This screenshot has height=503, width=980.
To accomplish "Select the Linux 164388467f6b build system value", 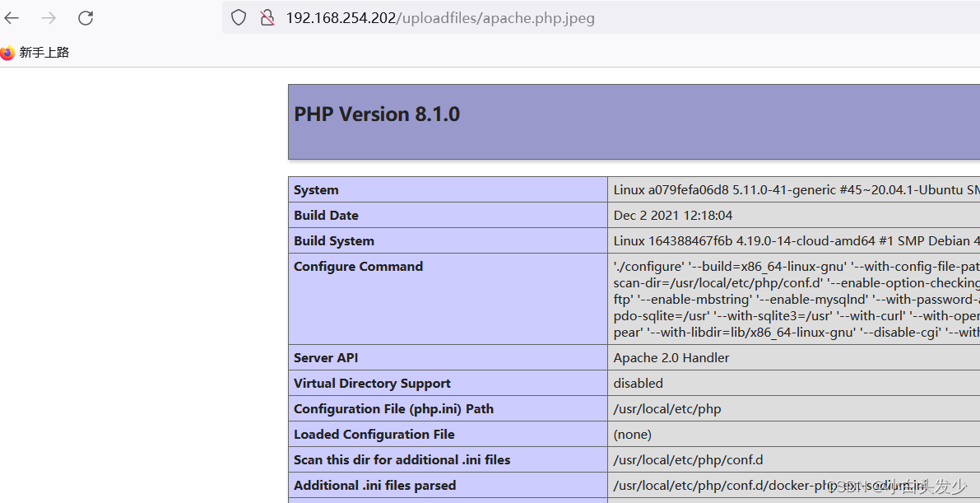I will coord(797,241).
